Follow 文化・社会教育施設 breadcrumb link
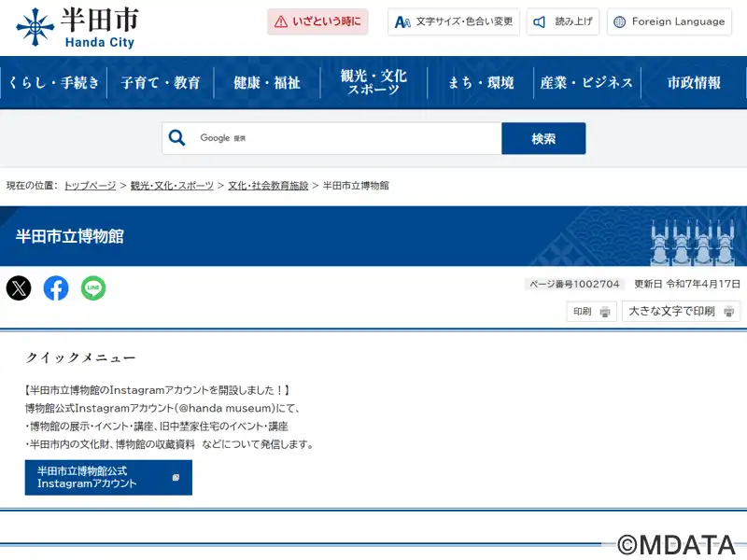 268,186
